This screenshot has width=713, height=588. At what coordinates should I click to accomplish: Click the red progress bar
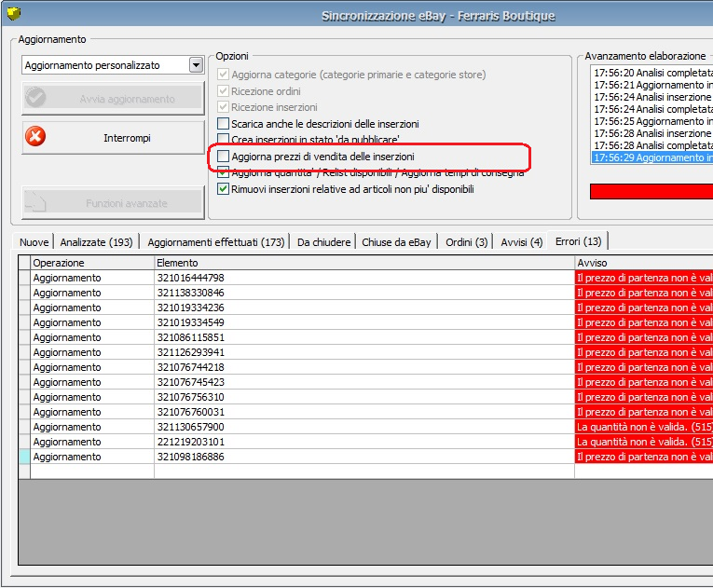pyautogui.click(x=651, y=191)
